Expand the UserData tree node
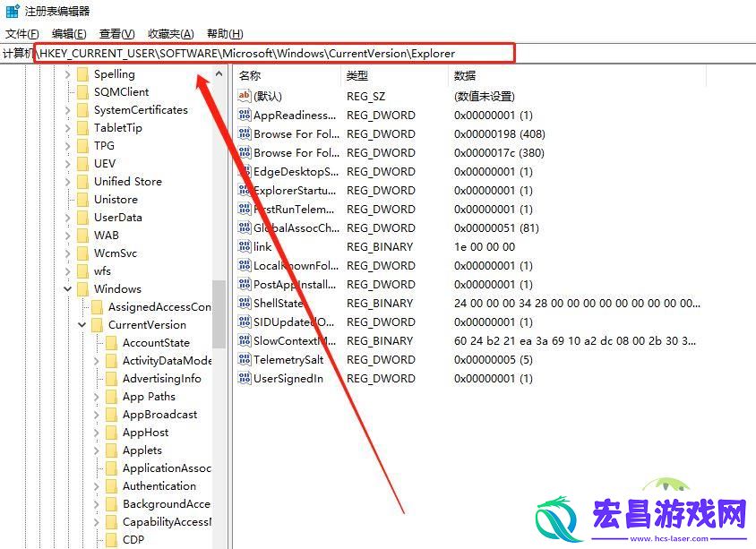Screen dimensions: 756x549 (67, 218)
